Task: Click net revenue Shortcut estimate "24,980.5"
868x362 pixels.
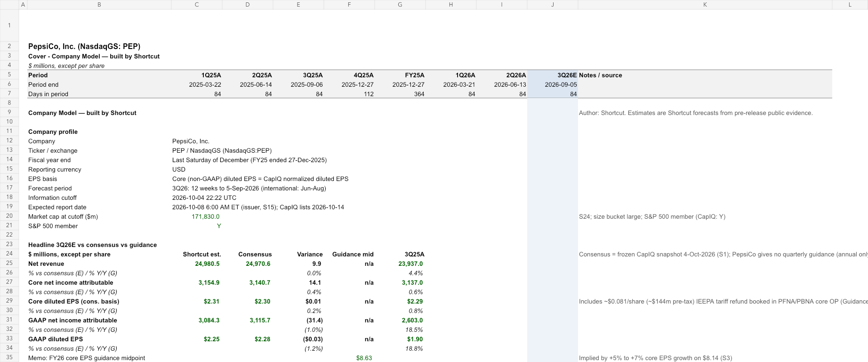Action: click(x=207, y=263)
